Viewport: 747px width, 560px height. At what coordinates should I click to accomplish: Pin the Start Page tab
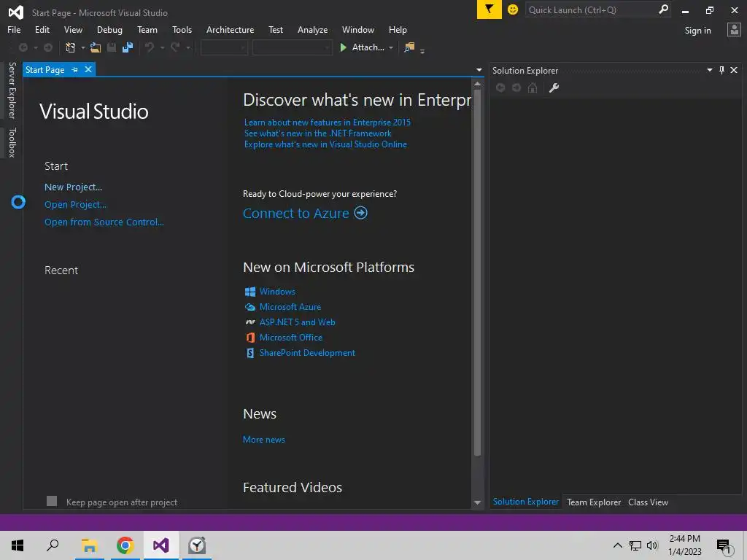click(75, 69)
